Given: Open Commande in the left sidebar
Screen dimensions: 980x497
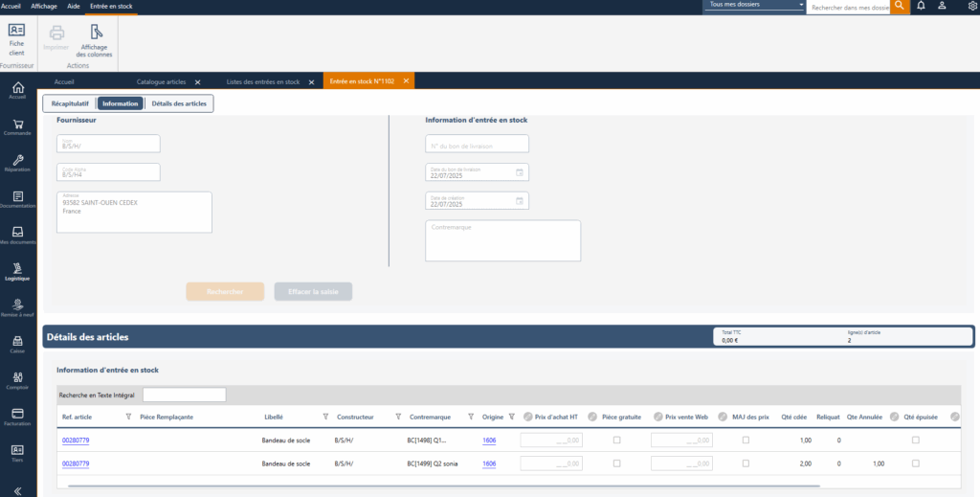Looking at the screenshot, I should pyautogui.click(x=17, y=126).
